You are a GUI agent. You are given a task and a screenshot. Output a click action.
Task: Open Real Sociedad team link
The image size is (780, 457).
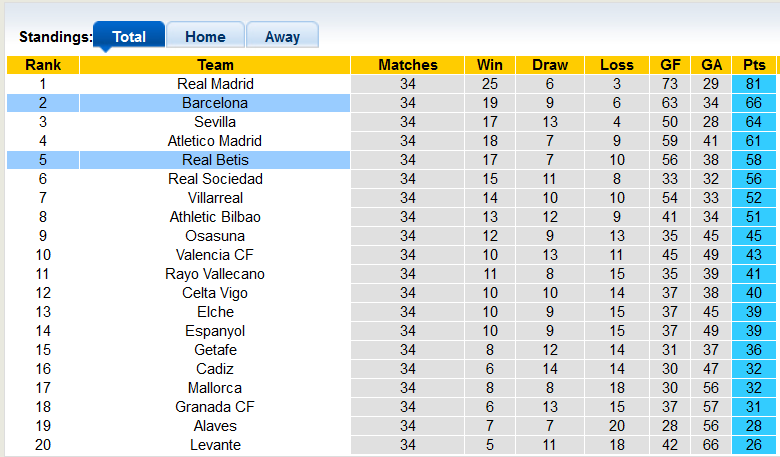(x=215, y=179)
